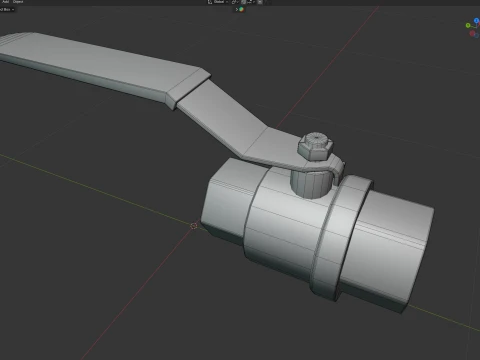Click the green Y axis on navigation gizmo

click(x=468, y=25)
